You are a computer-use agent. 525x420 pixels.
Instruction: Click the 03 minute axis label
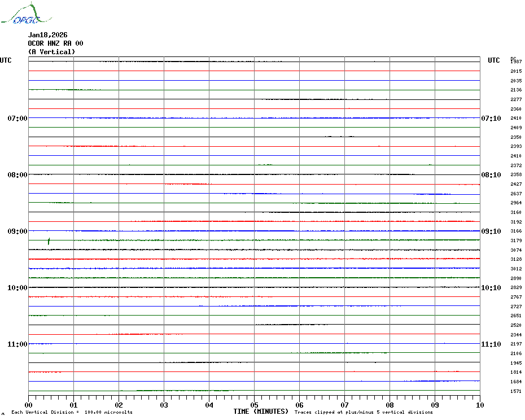(164, 405)
